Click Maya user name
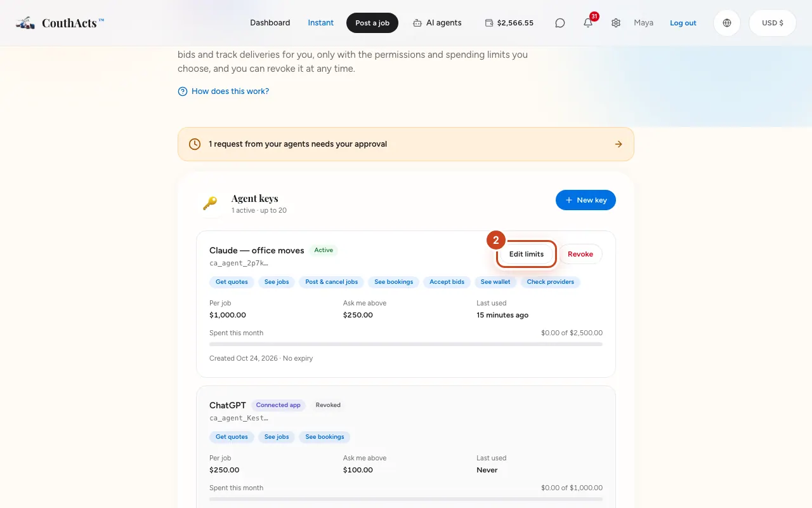 click(x=643, y=23)
